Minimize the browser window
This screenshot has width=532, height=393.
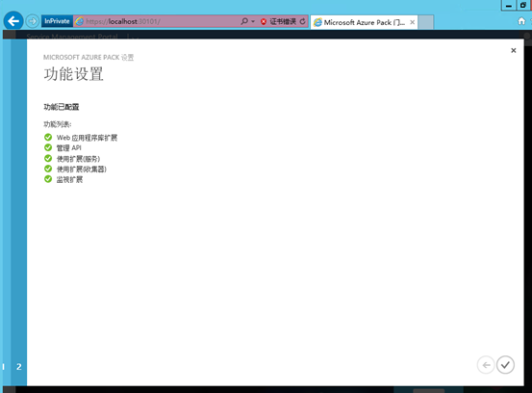coord(509,6)
